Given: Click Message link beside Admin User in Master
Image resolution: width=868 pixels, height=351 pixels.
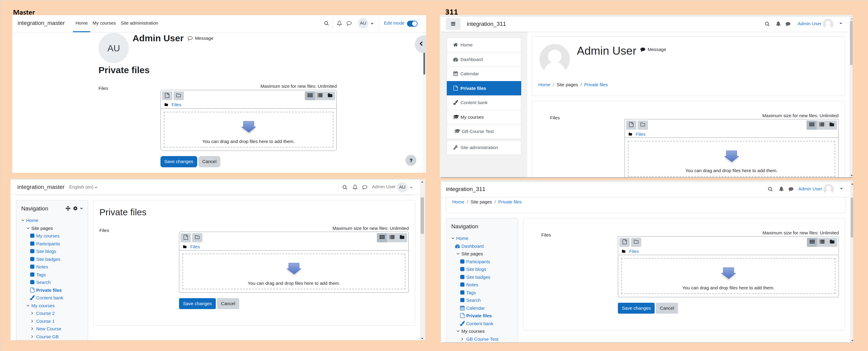Looking at the screenshot, I should [x=201, y=38].
